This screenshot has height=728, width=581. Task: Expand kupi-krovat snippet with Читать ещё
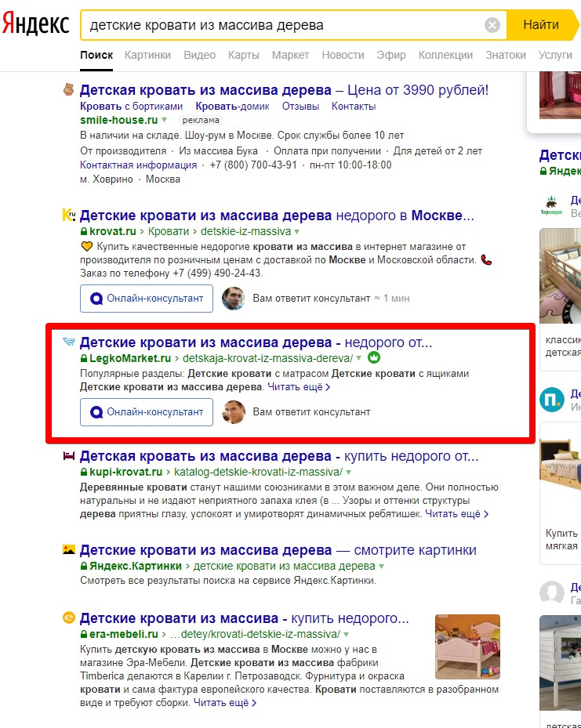pyautogui.click(x=456, y=514)
